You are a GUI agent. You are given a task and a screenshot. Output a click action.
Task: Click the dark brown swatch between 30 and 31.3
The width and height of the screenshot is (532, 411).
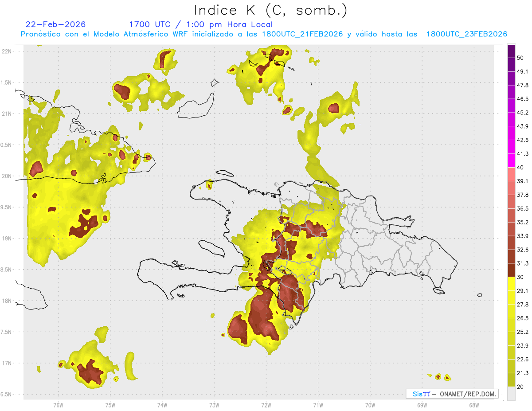[512, 270]
